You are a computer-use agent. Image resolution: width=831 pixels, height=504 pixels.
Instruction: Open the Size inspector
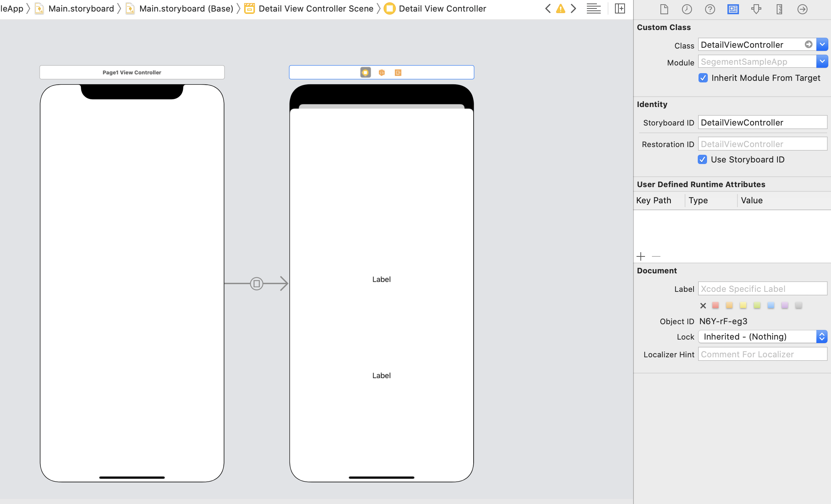[x=779, y=9]
